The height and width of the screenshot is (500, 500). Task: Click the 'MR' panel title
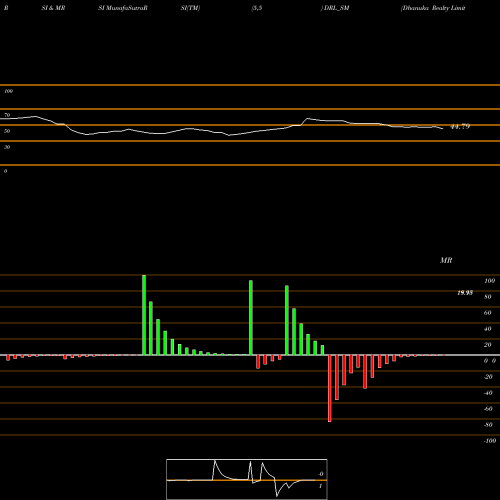click(x=446, y=260)
